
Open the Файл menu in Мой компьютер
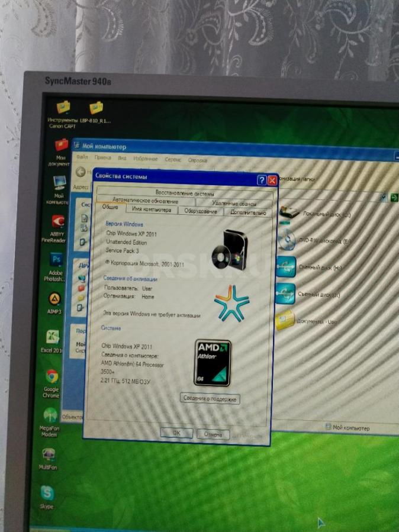pyautogui.click(x=82, y=158)
